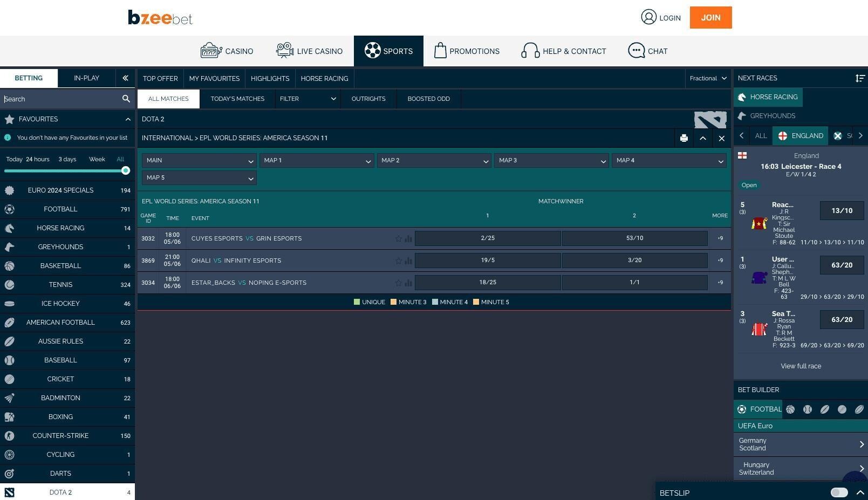This screenshot has width=868, height=500.
Task: Set the time filter to Today
Action: pos(15,159)
